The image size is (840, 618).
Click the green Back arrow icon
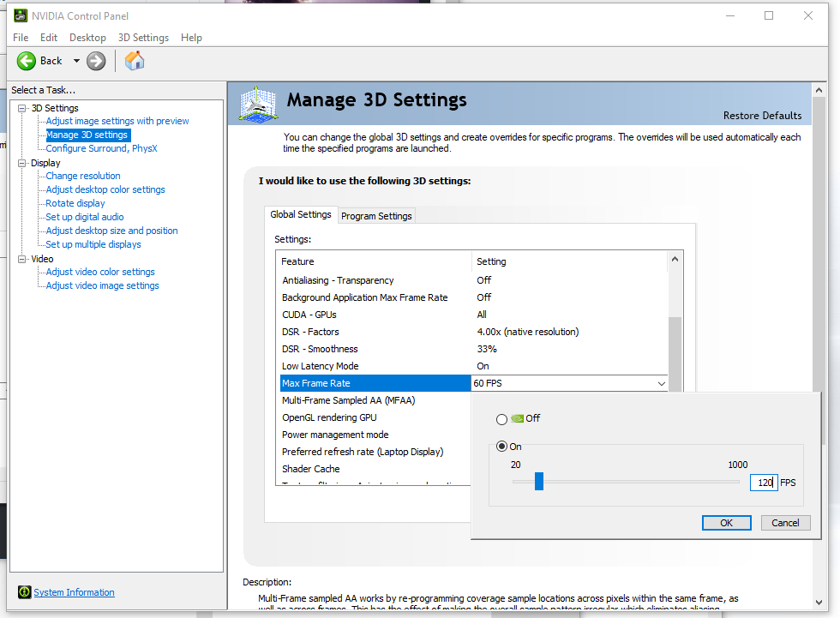tap(27, 61)
